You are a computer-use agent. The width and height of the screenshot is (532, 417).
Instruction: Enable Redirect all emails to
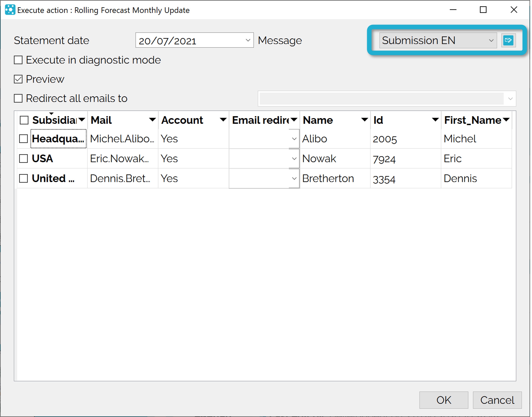(x=18, y=98)
